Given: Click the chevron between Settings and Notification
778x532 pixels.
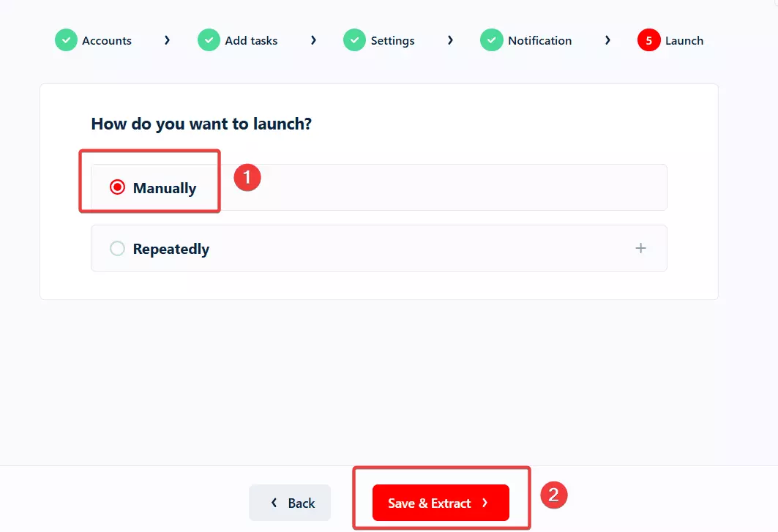Looking at the screenshot, I should pyautogui.click(x=449, y=40).
